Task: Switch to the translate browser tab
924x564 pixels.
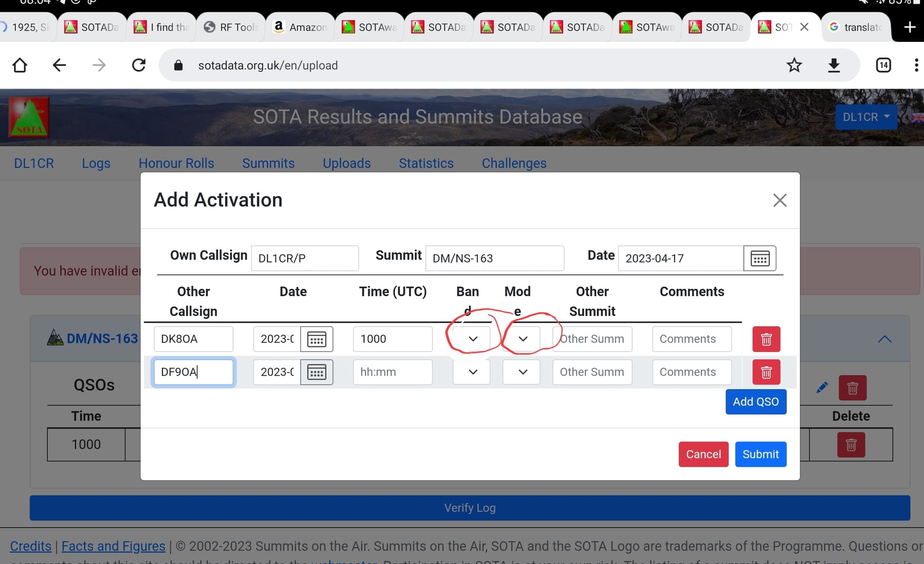Action: tap(857, 27)
